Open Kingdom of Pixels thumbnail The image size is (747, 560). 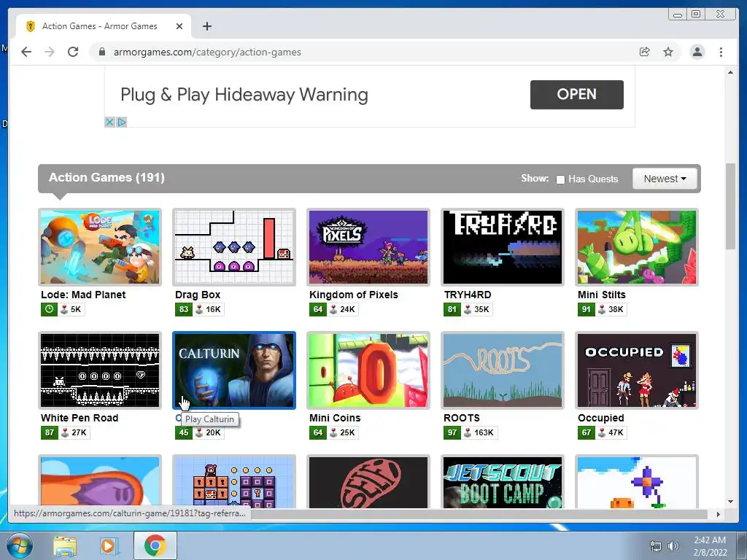pyautogui.click(x=368, y=247)
